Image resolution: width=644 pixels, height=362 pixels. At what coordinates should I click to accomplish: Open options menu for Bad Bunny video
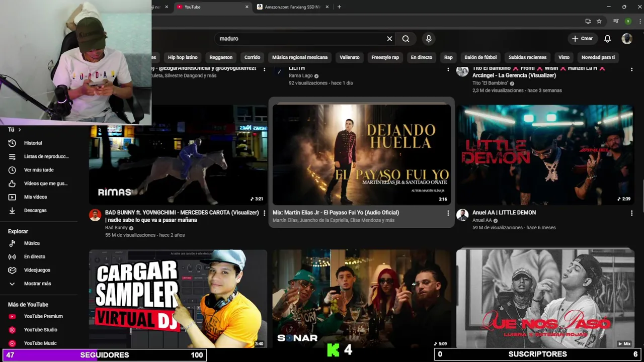265,213
